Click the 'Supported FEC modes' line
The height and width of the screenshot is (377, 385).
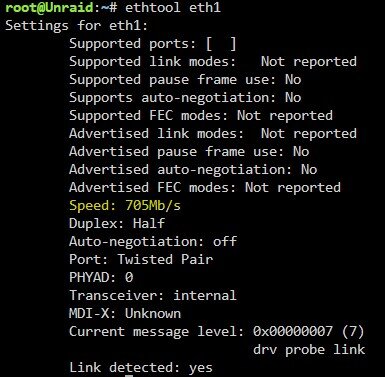click(x=201, y=116)
